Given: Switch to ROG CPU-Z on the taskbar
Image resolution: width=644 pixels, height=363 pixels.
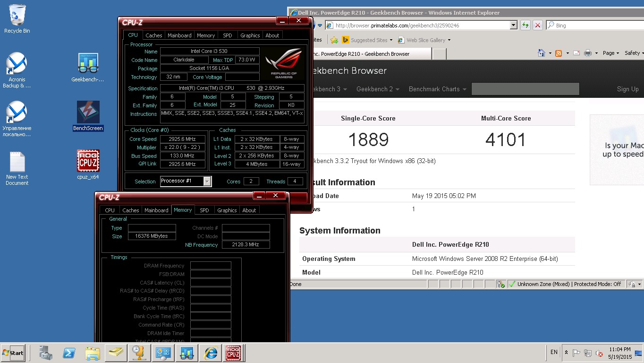Looking at the screenshot, I should coord(234,353).
